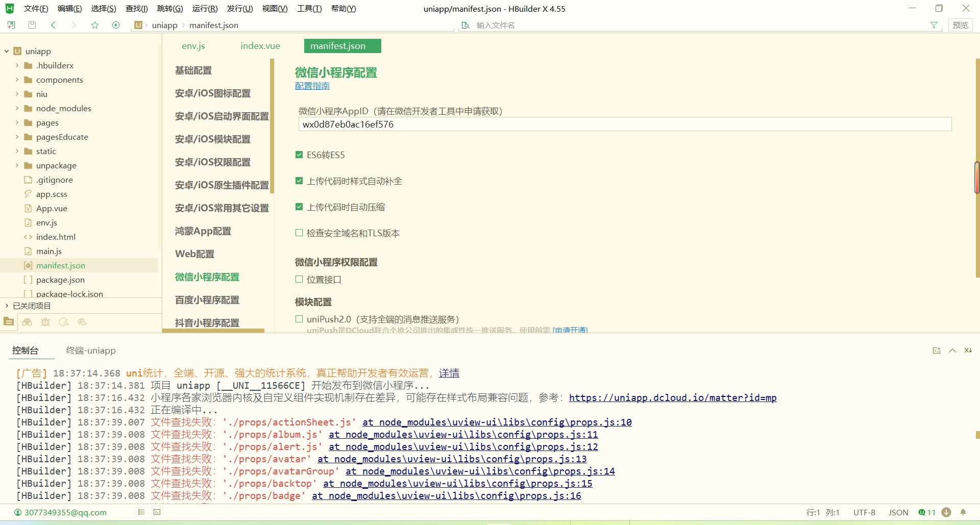Switch to the 终端-uniapp tab
The height and width of the screenshot is (525, 980).
tap(91, 351)
